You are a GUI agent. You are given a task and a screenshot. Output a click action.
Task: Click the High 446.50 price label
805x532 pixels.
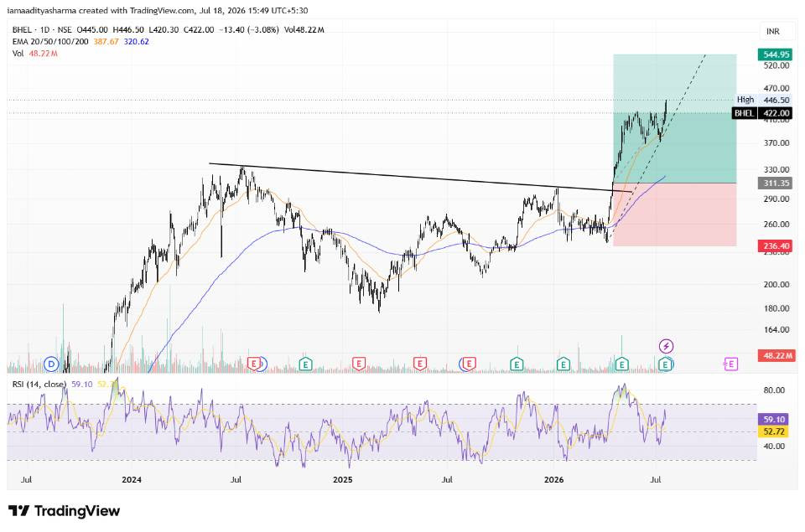point(763,100)
